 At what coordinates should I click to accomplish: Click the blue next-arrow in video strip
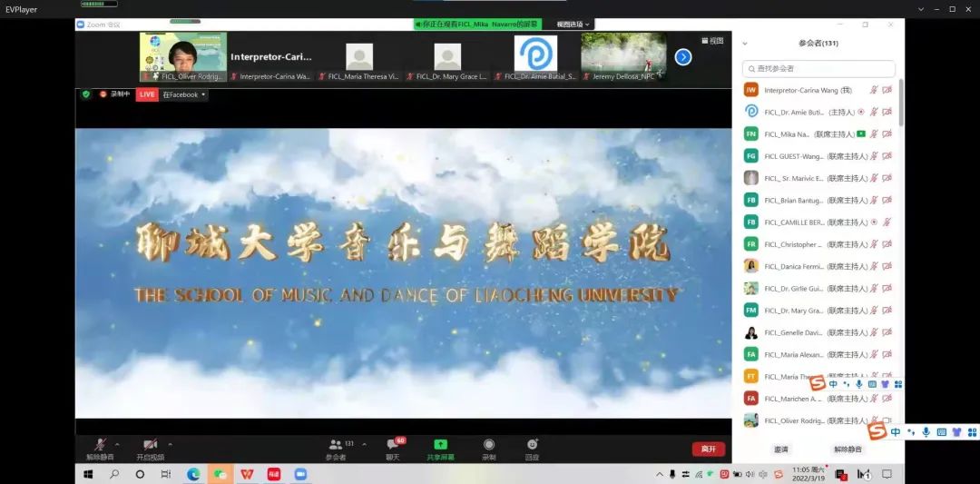(x=683, y=57)
